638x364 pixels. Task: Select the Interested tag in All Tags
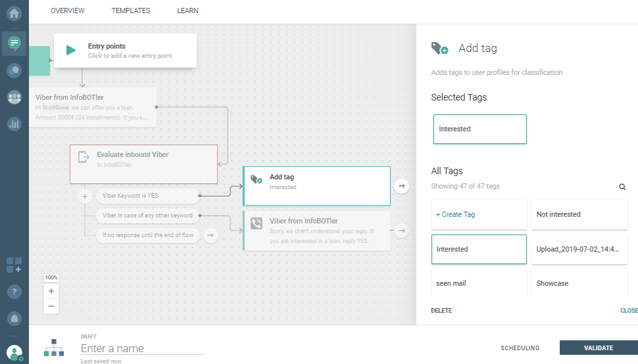479,249
